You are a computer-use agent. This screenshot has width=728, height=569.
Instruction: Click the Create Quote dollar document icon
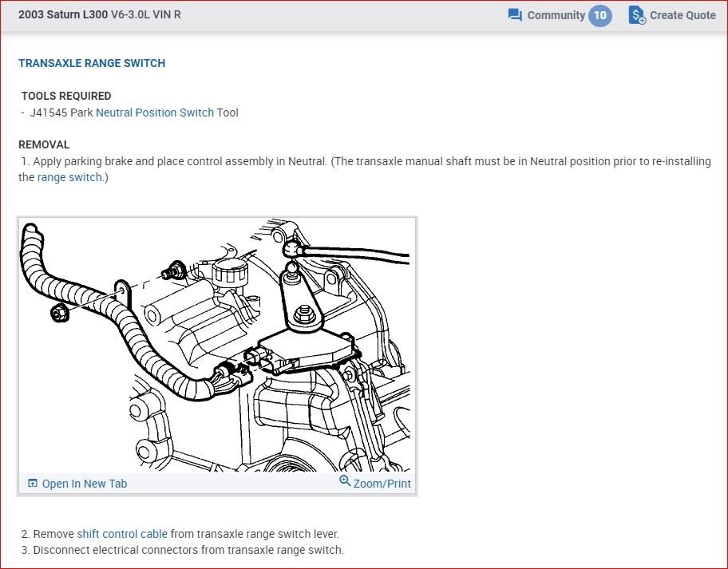(636, 15)
